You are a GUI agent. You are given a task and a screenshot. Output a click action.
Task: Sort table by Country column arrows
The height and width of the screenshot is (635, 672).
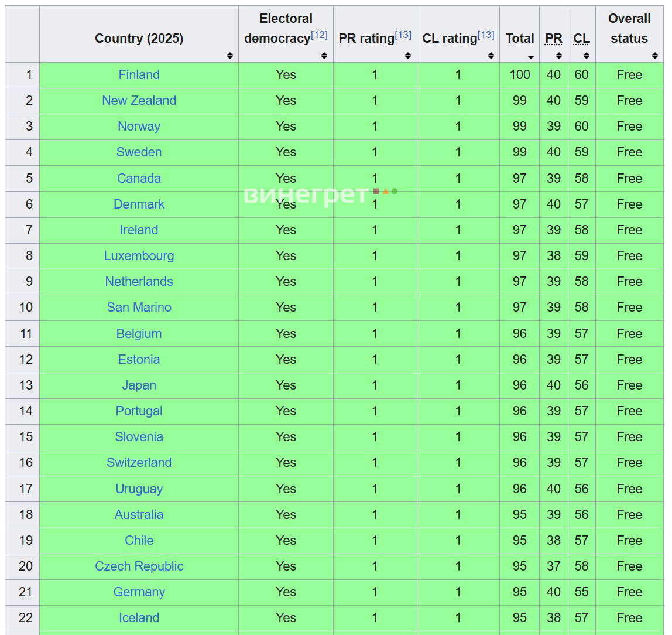(x=229, y=56)
